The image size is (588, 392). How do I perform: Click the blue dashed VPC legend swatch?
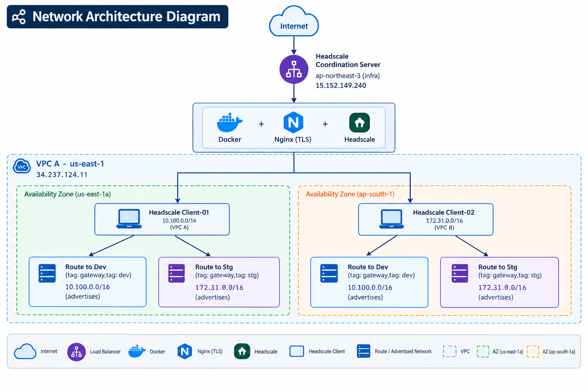tap(450, 351)
